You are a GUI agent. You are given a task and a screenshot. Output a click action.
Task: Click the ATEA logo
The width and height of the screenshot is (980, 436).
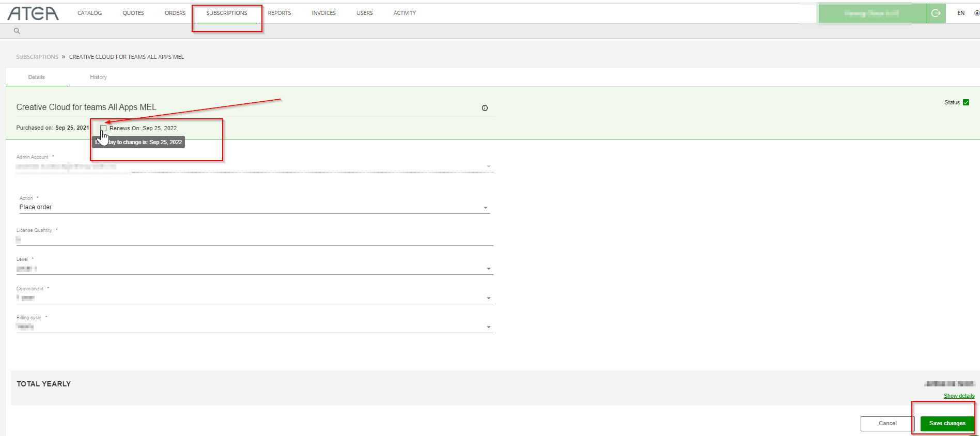(x=33, y=13)
